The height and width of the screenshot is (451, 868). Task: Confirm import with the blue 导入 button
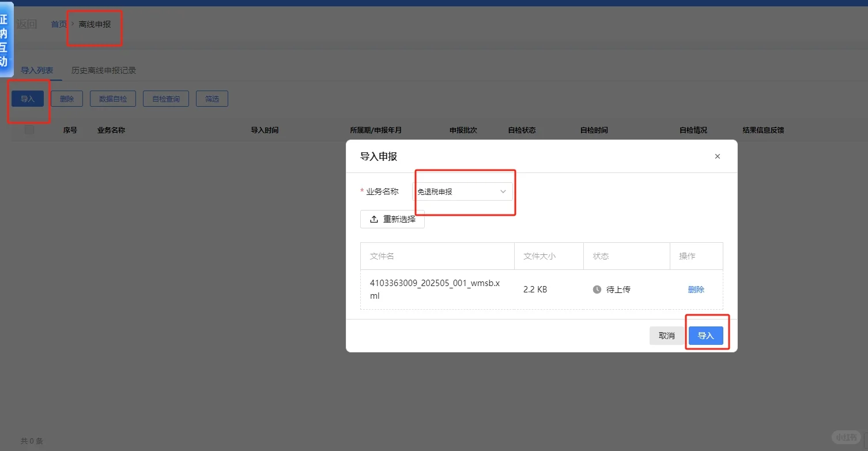tap(706, 335)
